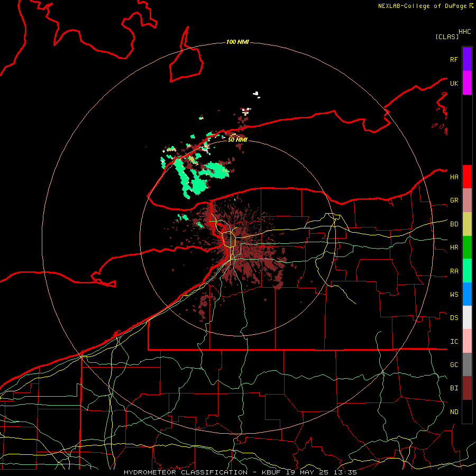Click the WS blue legend swatch

pyautogui.click(x=467, y=294)
